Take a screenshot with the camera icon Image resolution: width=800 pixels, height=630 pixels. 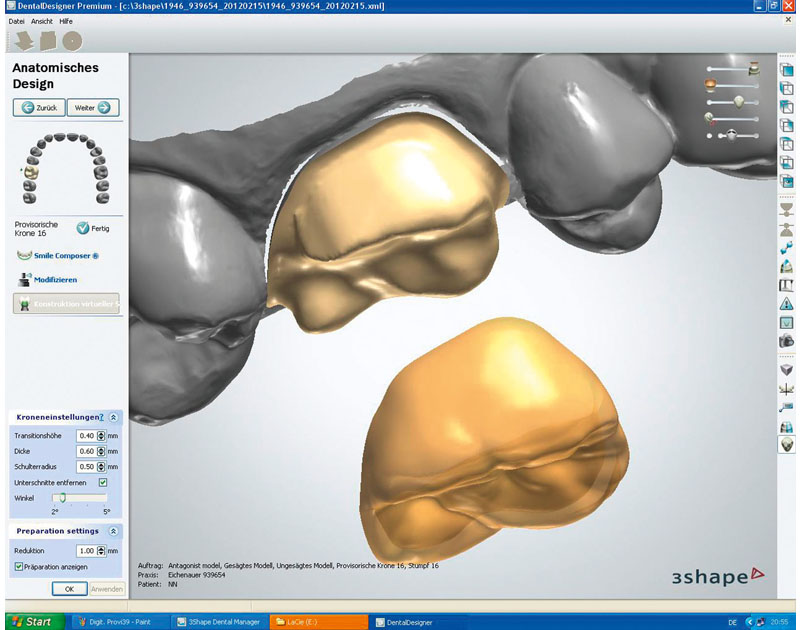click(x=787, y=341)
